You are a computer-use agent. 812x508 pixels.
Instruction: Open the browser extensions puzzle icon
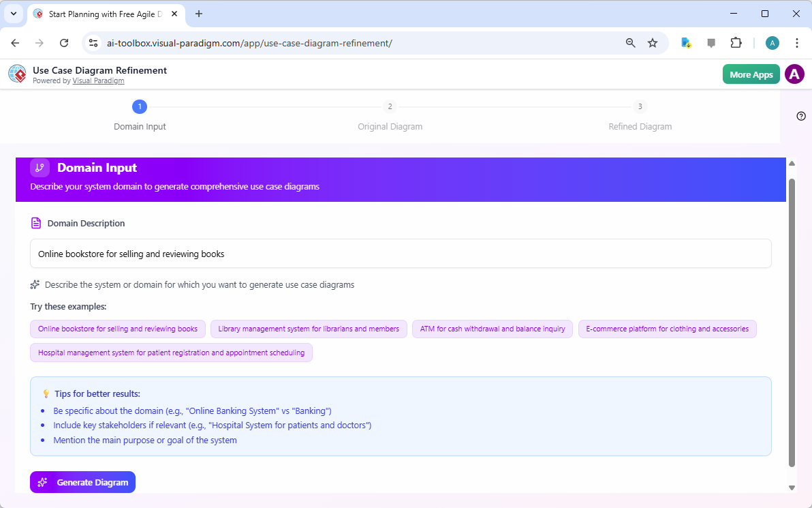point(736,42)
